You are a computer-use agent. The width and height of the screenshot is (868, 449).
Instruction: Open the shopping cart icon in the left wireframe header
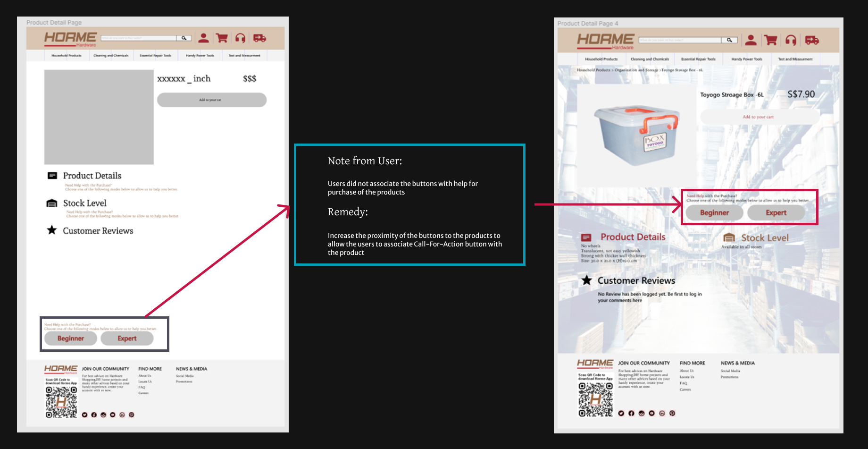tap(222, 38)
